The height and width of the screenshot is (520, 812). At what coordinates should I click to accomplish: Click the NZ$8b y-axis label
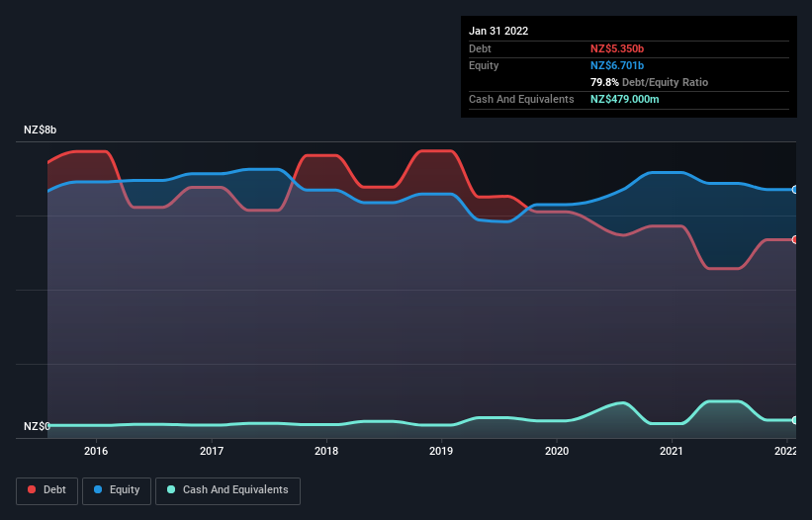(40, 130)
